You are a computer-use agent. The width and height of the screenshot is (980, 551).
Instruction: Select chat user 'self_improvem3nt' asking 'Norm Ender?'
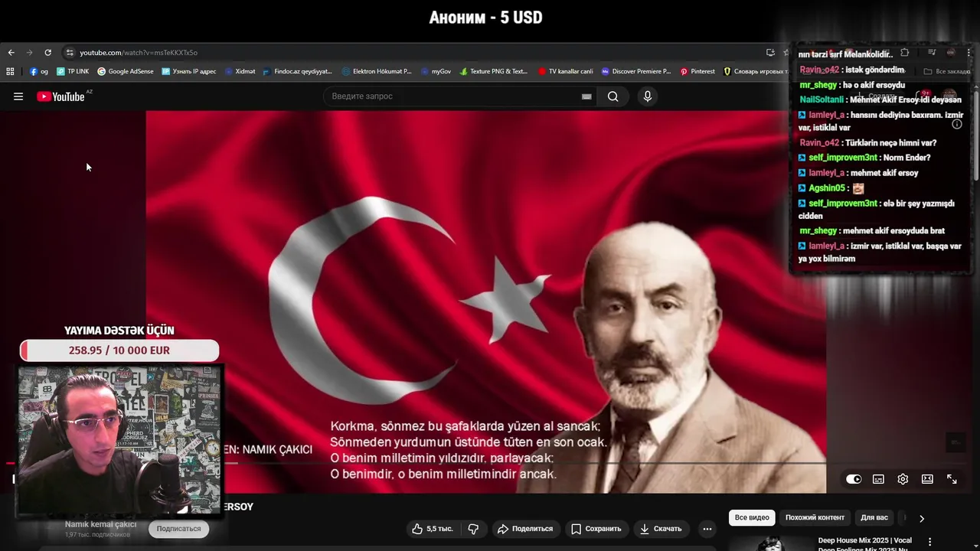pyautogui.click(x=842, y=158)
